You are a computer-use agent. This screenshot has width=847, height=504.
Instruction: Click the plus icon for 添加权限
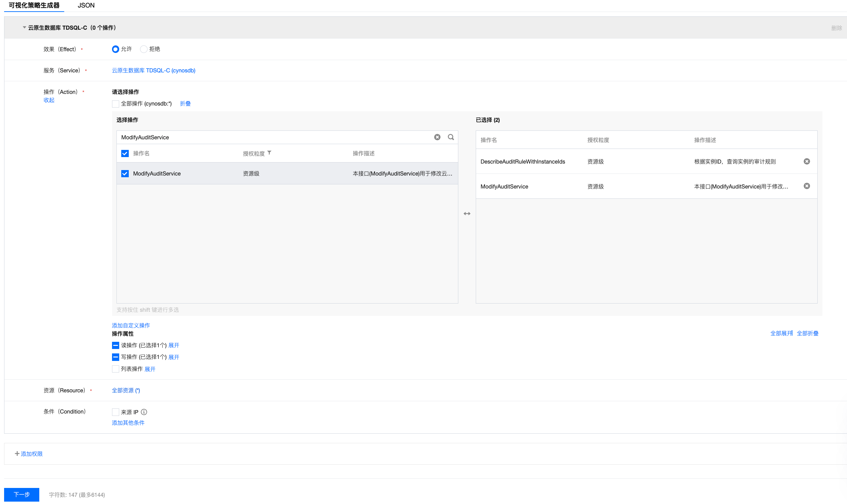[17, 453]
